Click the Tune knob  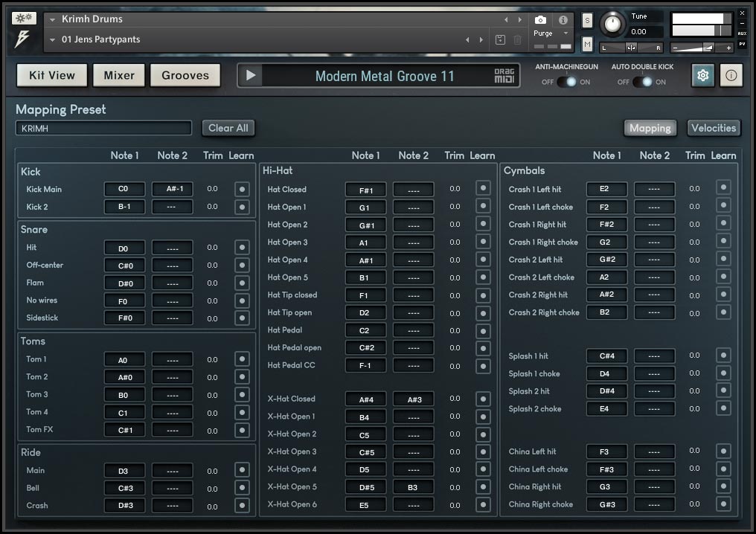pyautogui.click(x=612, y=24)
